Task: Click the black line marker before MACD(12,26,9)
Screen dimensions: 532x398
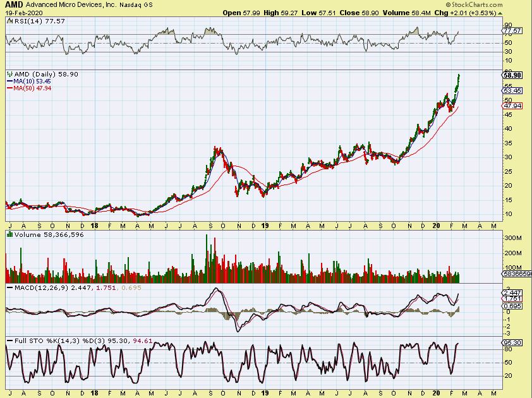Action: (10, 287)
